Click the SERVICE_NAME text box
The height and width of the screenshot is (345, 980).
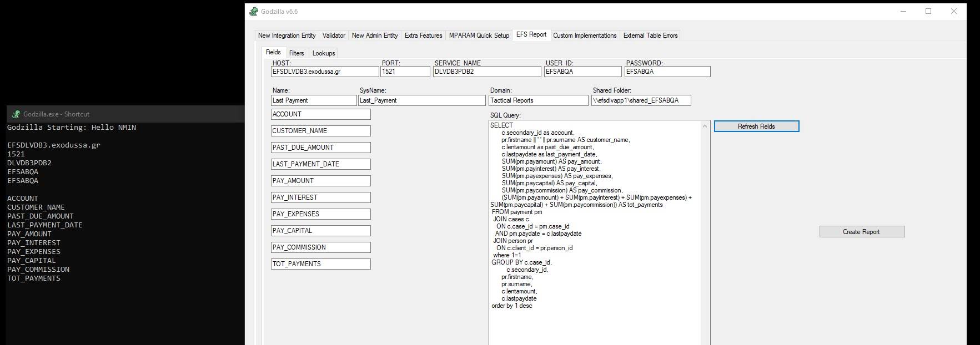point(487,72)
